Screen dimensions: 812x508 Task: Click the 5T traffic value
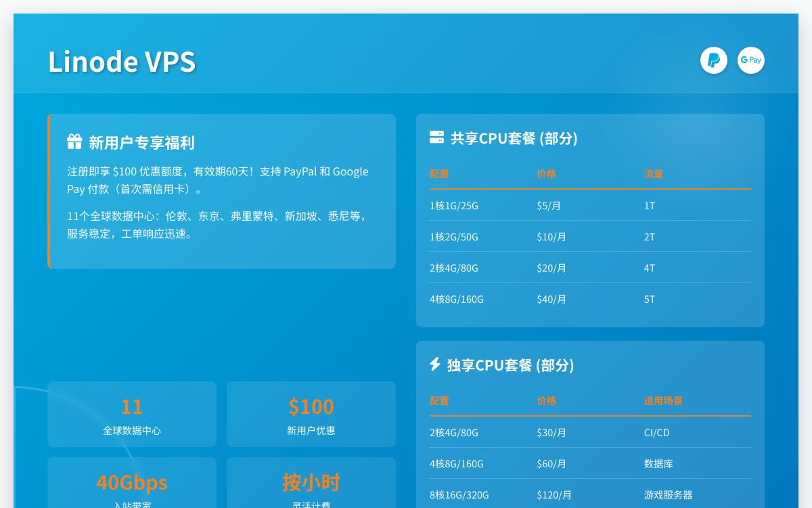[650, 299]
